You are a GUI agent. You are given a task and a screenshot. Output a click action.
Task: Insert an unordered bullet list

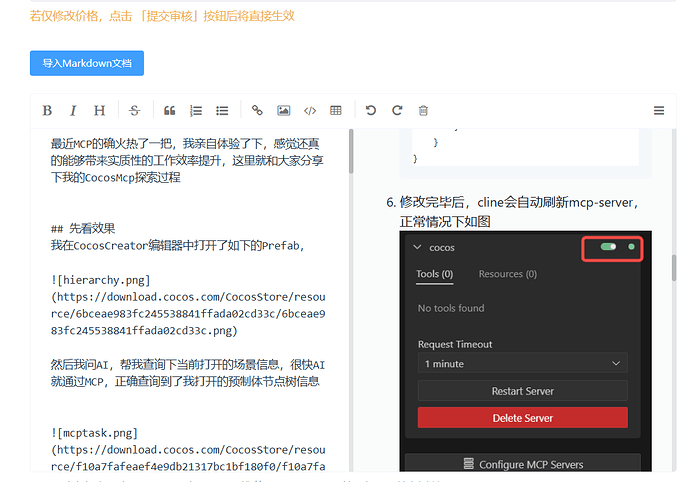[222, 110]
